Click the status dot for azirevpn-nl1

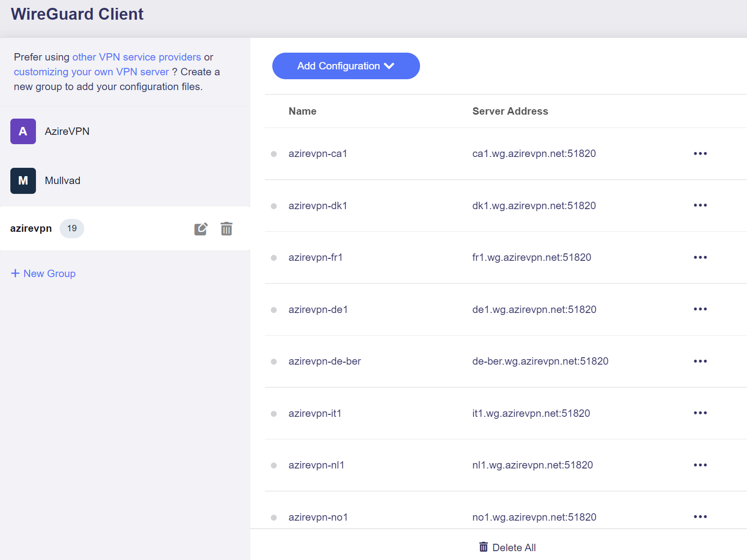pyautogui.click(x=274, y=466)
